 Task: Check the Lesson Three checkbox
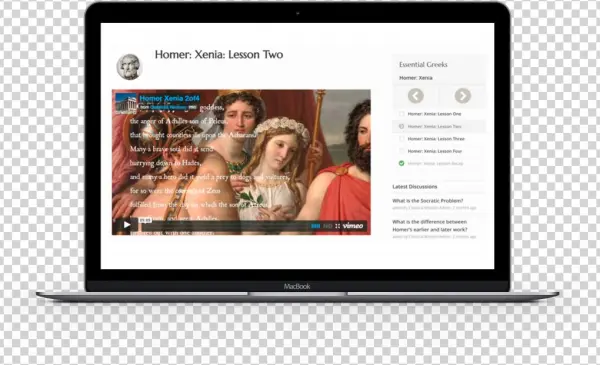click(x=401, y=139)
